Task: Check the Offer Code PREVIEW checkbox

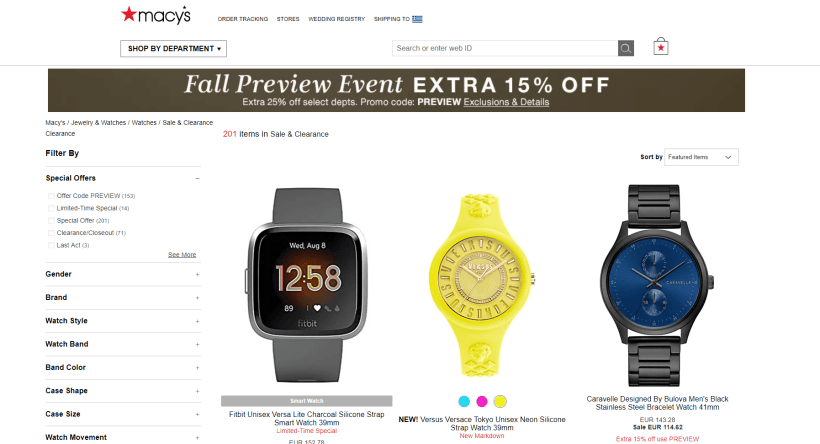Action: tap(51, 196)
